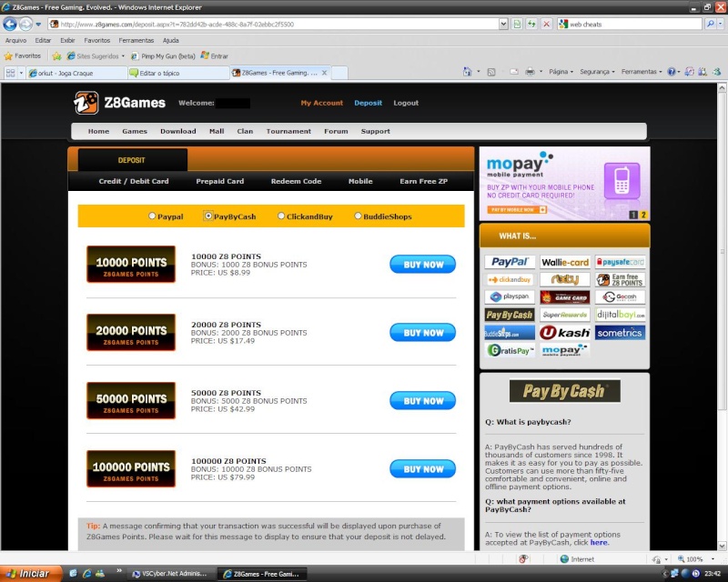728x582 pixels.
Task: Open the Favoritos star button
Action: click(22, 56)
